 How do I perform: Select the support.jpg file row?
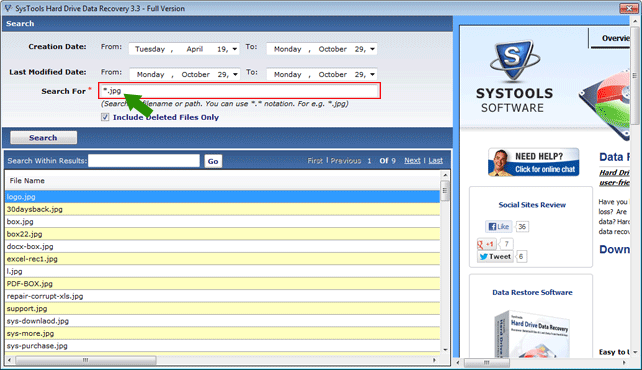click(223, 309)
